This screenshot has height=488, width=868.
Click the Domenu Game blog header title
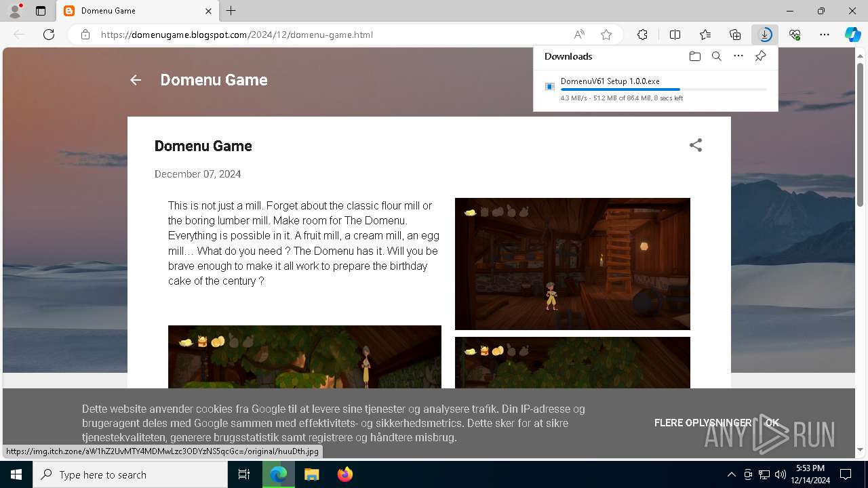(x=214, y=80)
